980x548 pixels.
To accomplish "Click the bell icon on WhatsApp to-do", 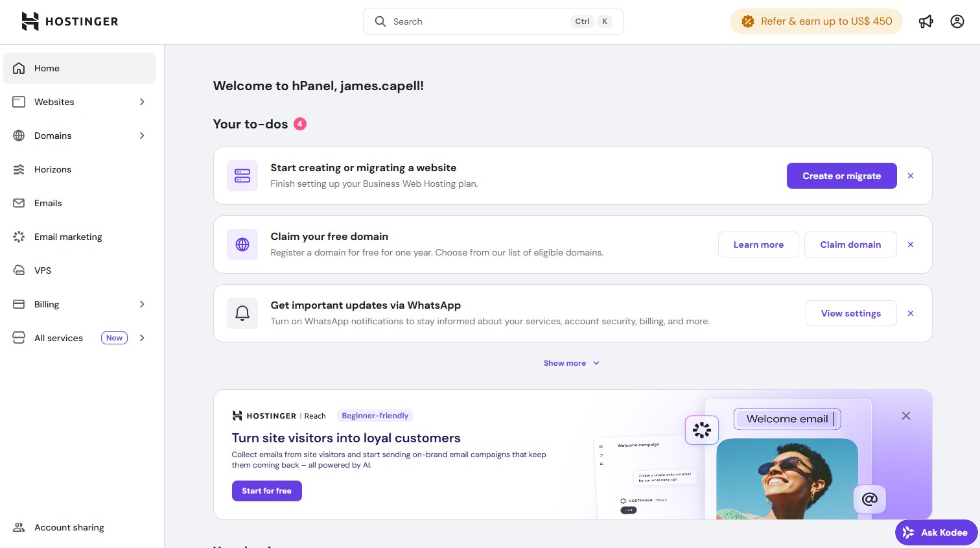I will [x=242, y=313].
